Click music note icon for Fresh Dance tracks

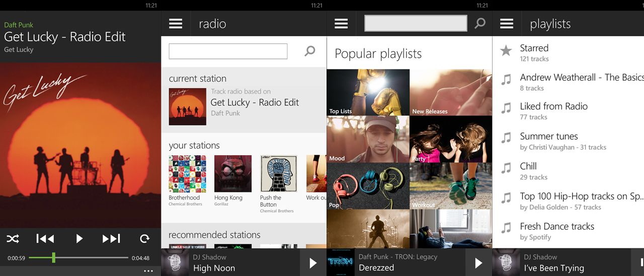[506, 228]
